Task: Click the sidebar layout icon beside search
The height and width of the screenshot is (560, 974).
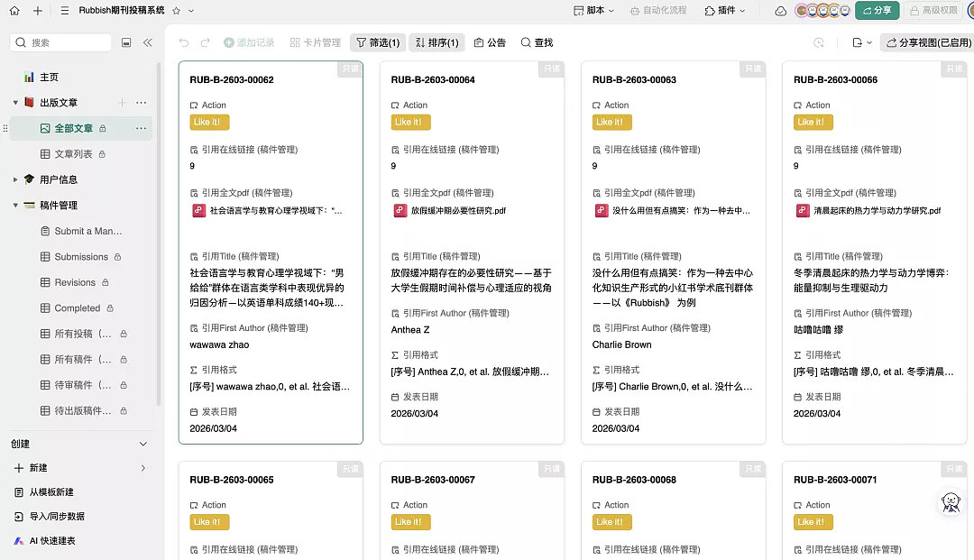Action: 126,42
